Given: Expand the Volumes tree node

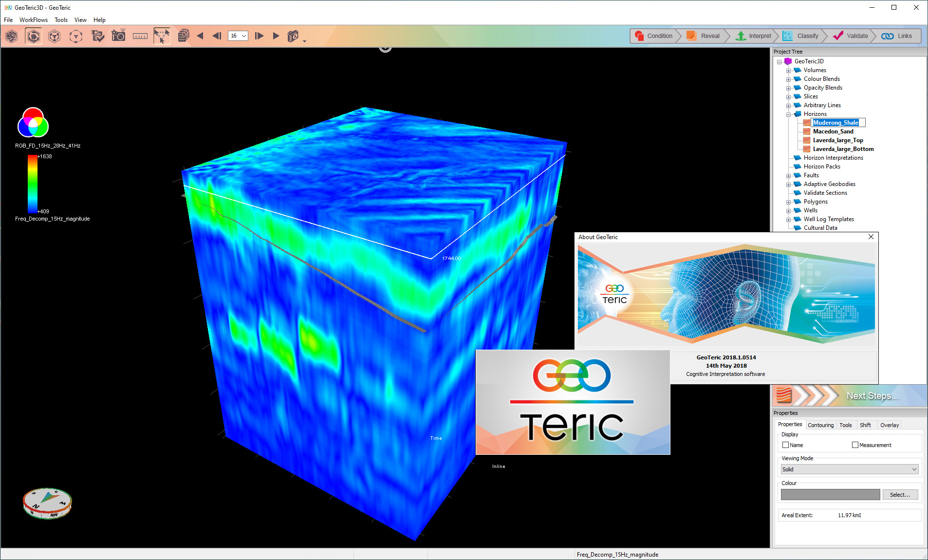Looking at the screenshot, I should tap(788, 71).
